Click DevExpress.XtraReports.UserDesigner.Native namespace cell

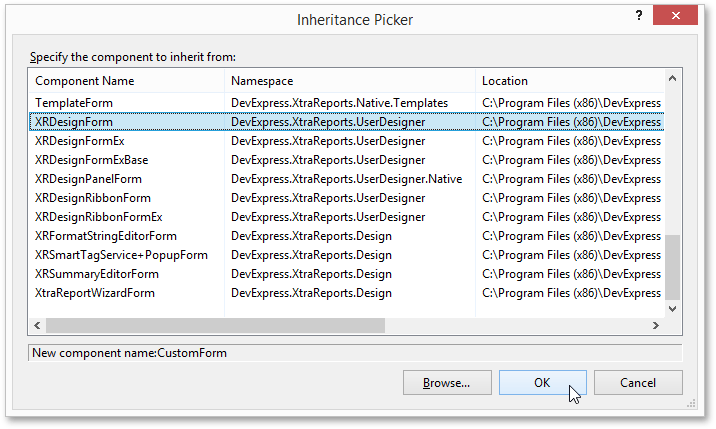pos(347,179)
